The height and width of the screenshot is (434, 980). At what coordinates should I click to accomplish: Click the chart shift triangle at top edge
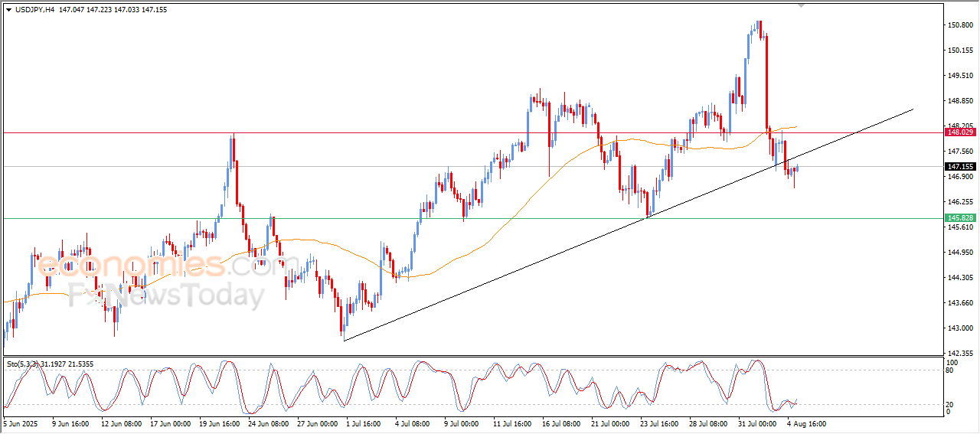coord(802,5)
